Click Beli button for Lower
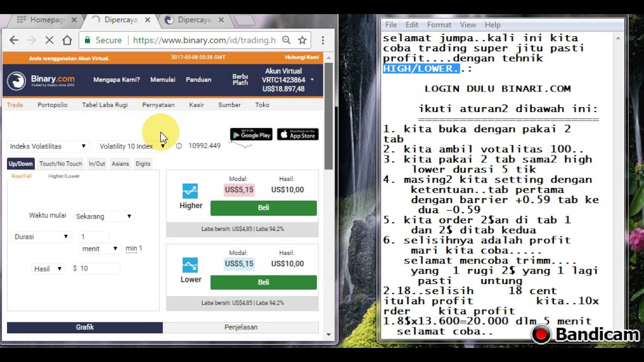The width and height of the screenshot is (644, 362). pyautogui.click(x=264, y=282)
